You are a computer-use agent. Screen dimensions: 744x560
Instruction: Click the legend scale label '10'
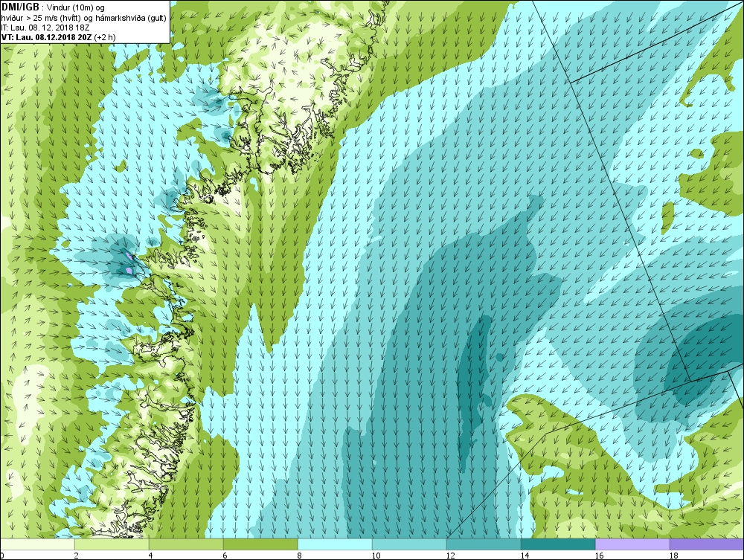376,556
